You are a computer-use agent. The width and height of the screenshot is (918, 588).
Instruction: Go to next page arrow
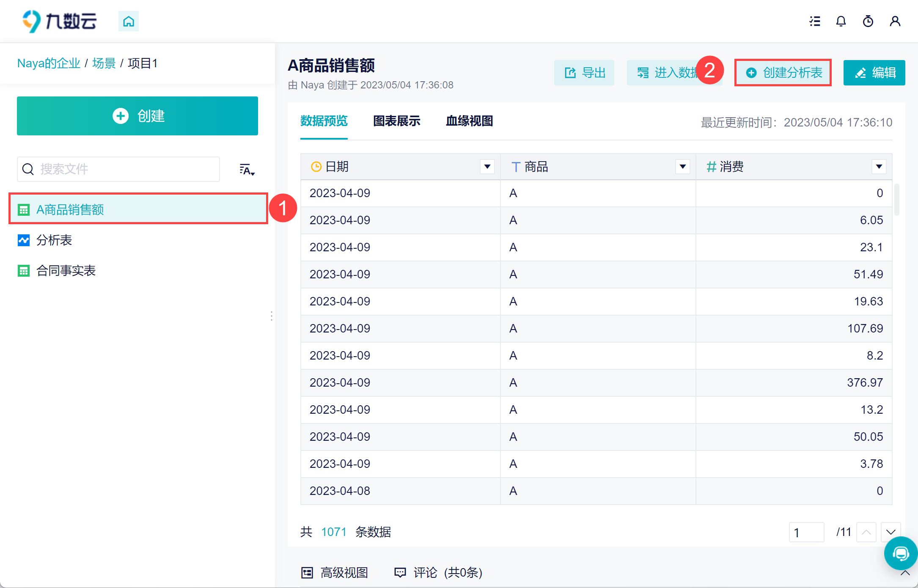coord(891,532)
